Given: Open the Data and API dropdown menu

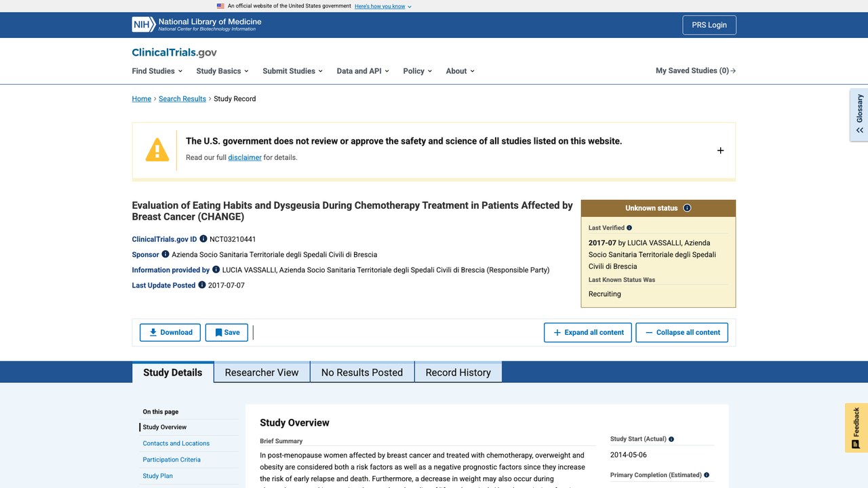Looking at the screenshot, I should click(x=363, y=70).
